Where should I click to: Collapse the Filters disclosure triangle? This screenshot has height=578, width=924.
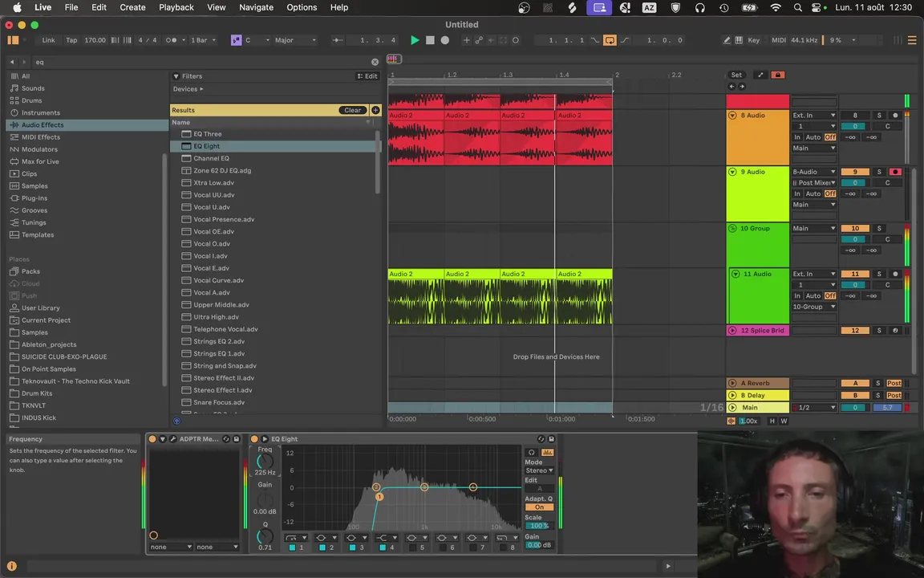(x=176, y=76)
